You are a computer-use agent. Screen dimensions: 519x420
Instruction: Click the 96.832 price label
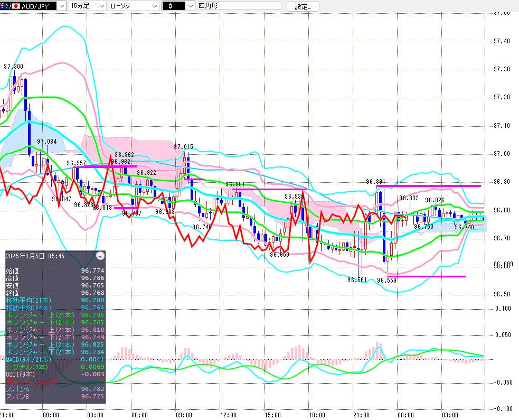point(409,198)
